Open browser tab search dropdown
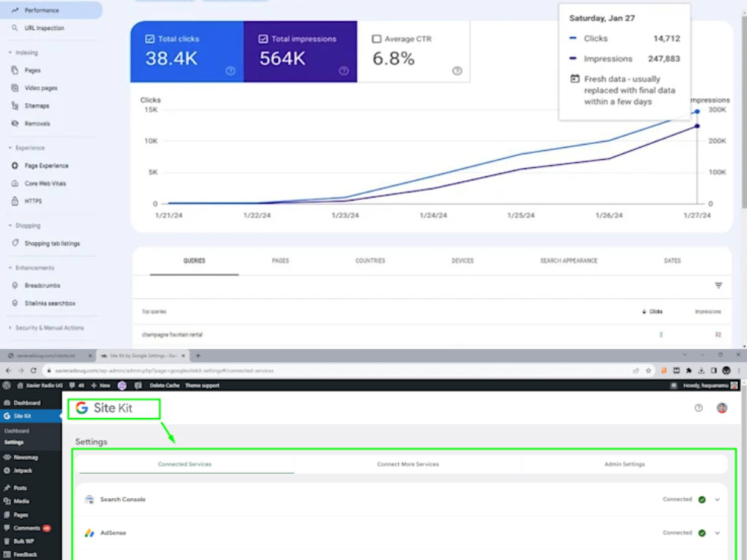 [x=684, y=355]
